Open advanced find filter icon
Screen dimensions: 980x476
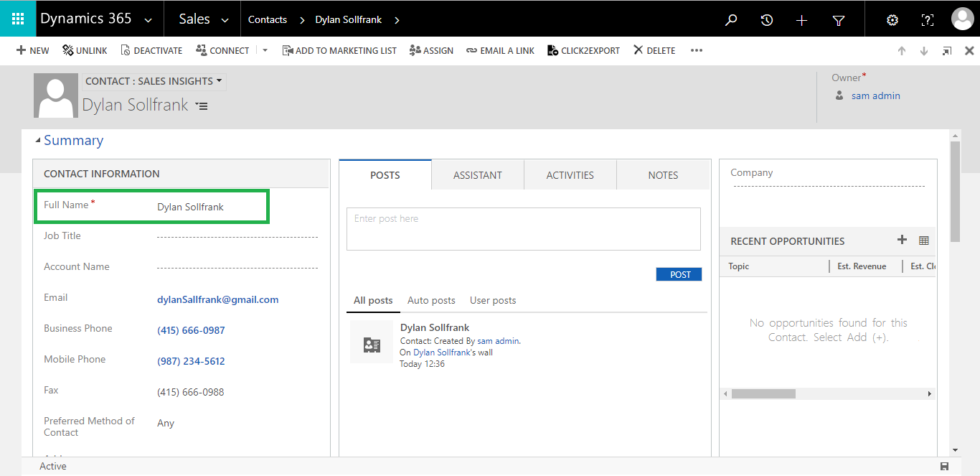click(839, 21)
